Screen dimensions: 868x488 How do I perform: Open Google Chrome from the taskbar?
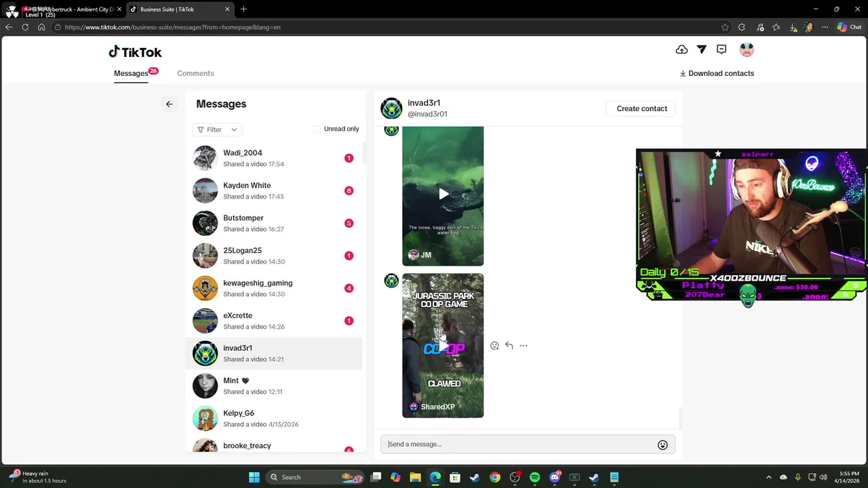point(495,477)
